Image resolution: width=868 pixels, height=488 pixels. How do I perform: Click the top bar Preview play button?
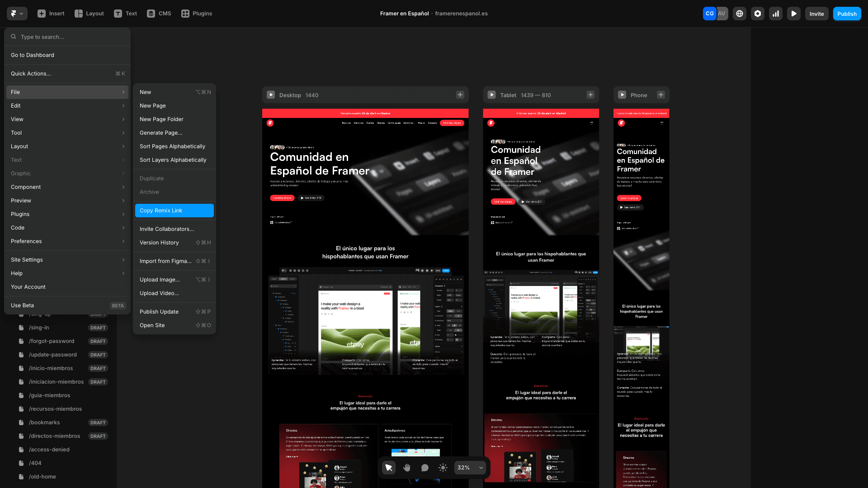pyautogui.click(x=794, y=14)
